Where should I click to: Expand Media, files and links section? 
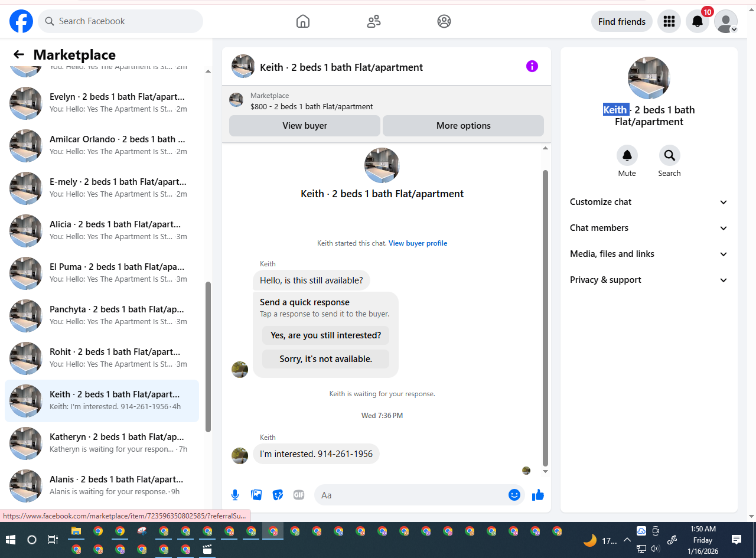click(x=649, y=254)
